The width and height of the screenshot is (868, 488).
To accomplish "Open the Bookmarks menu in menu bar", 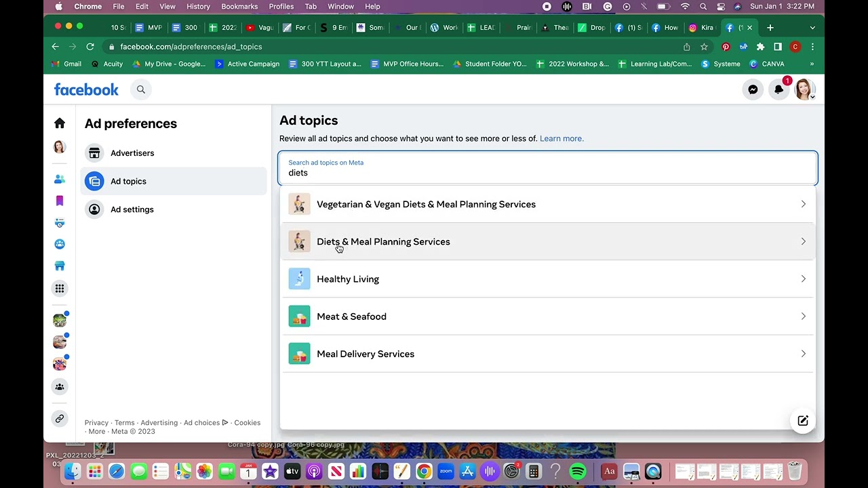I will 239,6.
